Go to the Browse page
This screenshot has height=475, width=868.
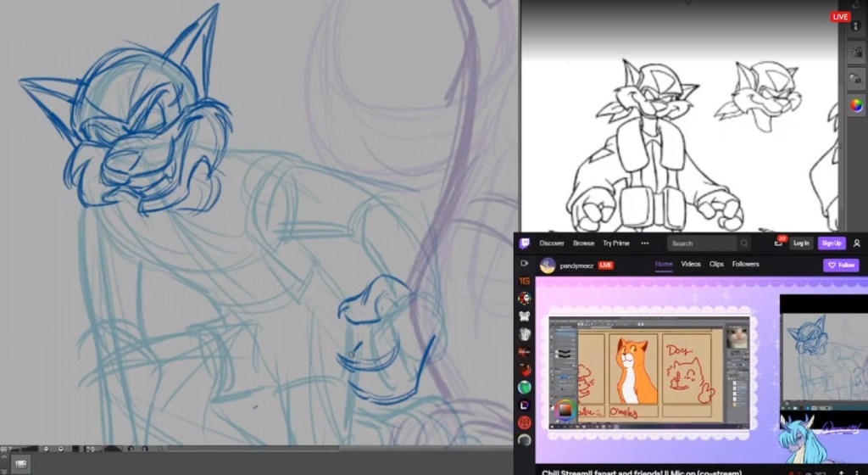pyautogui.click(x=583, y=243)
